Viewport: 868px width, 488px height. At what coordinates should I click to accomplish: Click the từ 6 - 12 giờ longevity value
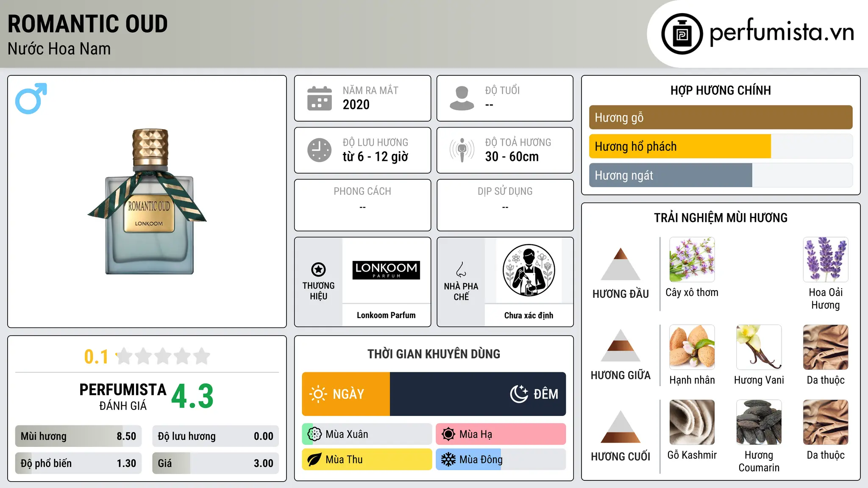pyautogui.click(x=376, y=157)
